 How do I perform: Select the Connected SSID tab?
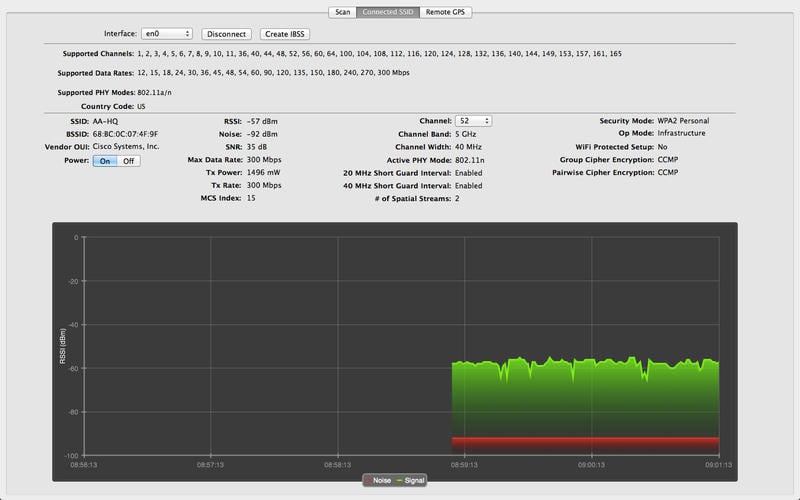pos(388,12)
